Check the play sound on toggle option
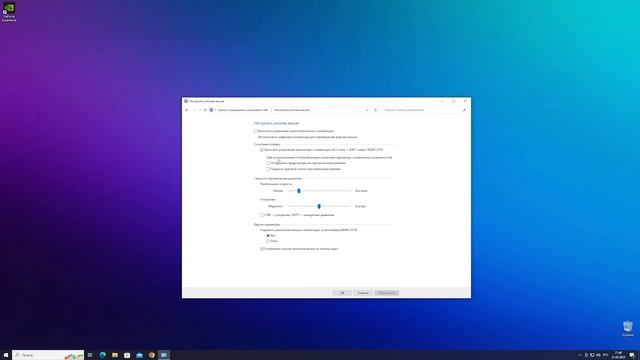 click(x=268, y=169)
